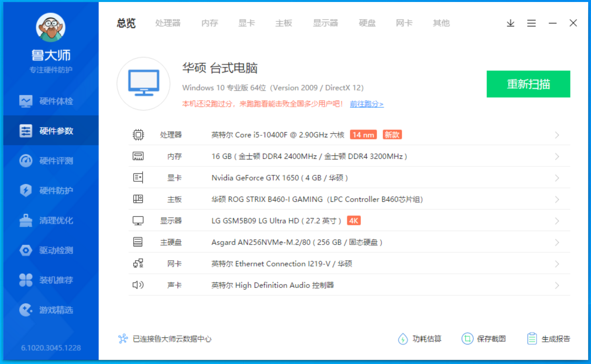Click the download arrow icon in title bar
Viewport: 591px width, 364px height.
coord(511,23)
